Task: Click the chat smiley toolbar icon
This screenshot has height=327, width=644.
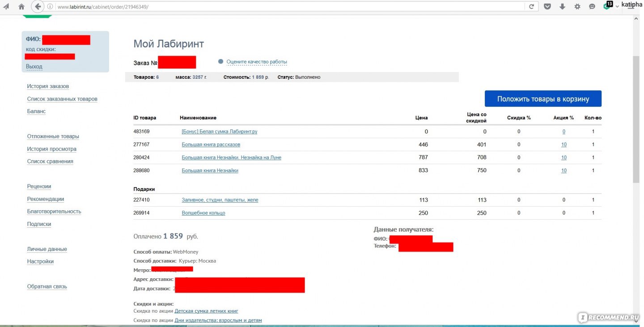Action: pos(592,7)
